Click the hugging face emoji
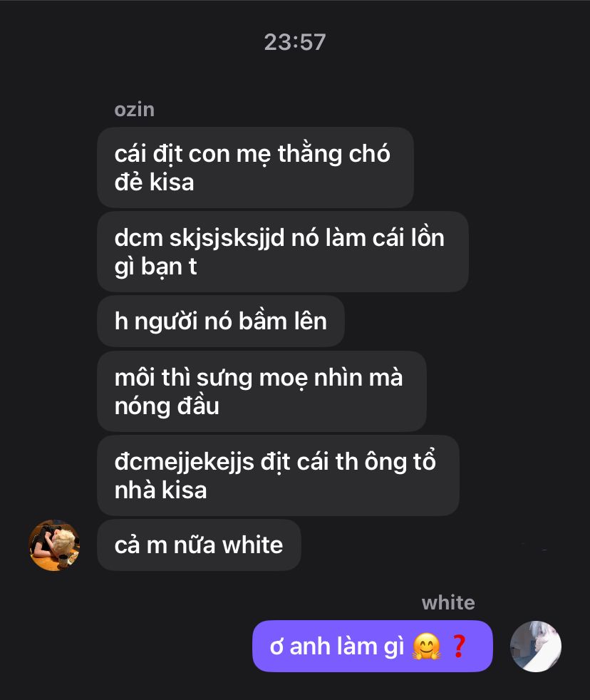Viewport: 590px width, 700px height. [x=426, y=647]
